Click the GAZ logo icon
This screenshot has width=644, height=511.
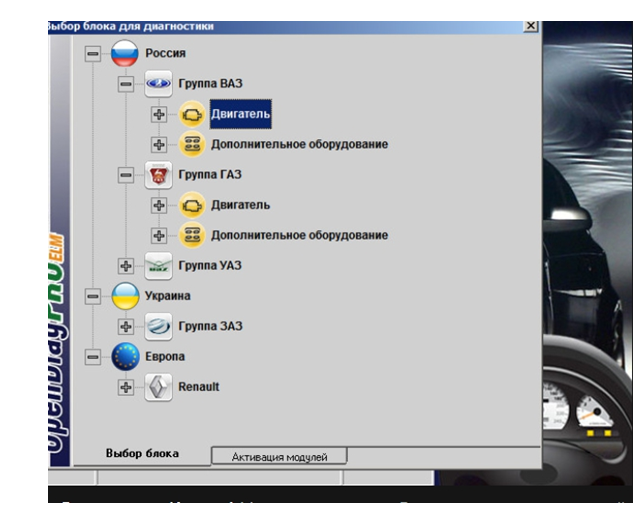tap(159, 175)
